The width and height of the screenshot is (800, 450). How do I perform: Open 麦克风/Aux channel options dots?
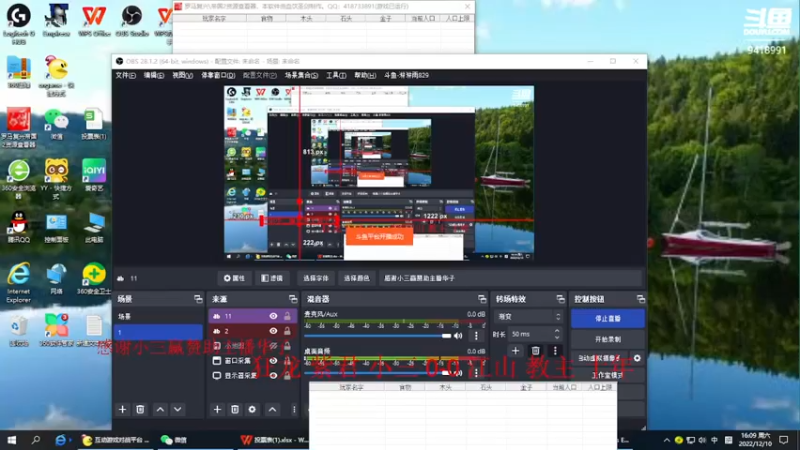click(477, 336)
